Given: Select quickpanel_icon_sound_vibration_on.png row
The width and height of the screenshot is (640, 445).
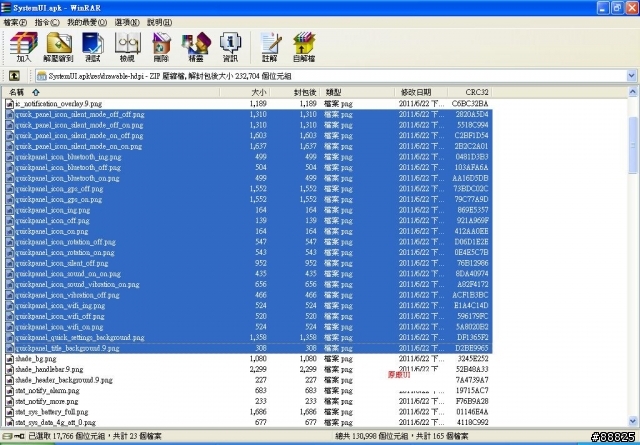Looking at the screenshot, I should [249, 285].
